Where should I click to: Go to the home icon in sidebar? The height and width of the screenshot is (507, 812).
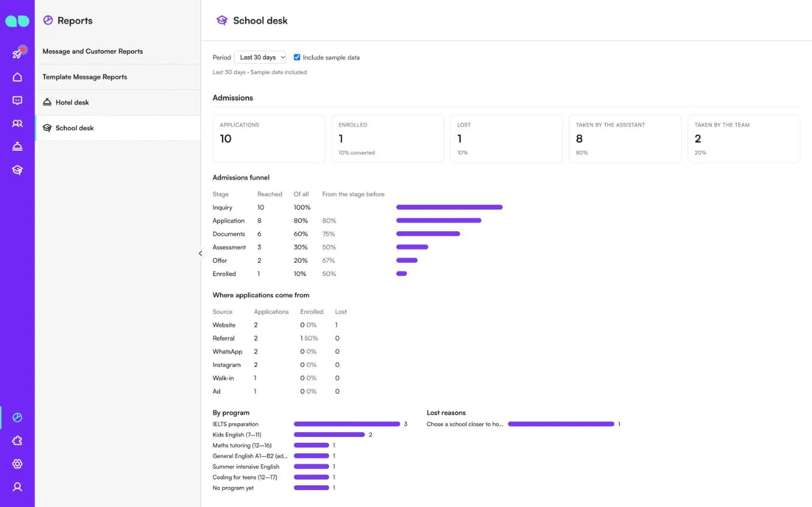(x=18, y=77)
